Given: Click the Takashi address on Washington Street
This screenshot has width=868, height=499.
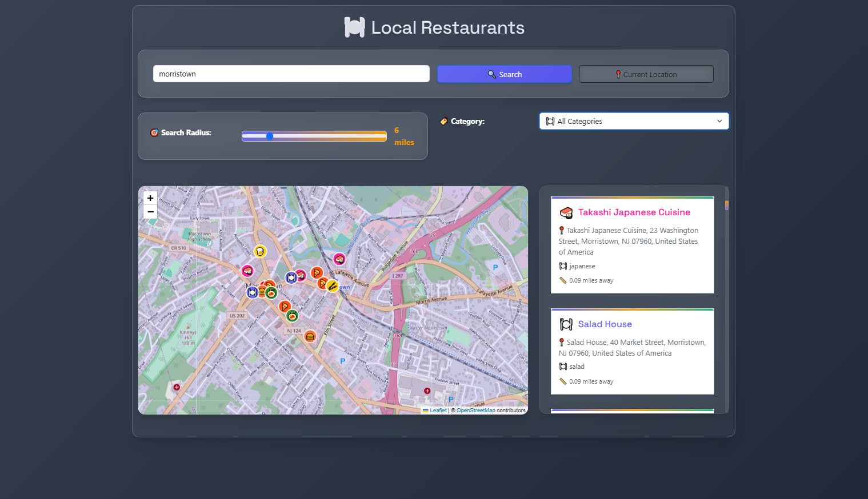Looking at the screenshot, I should click(x=629, y=241).
